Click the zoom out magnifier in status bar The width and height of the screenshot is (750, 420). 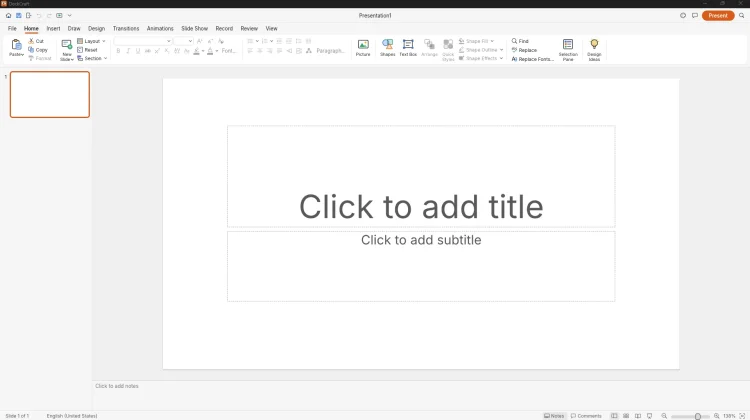[x=664, y=416]
